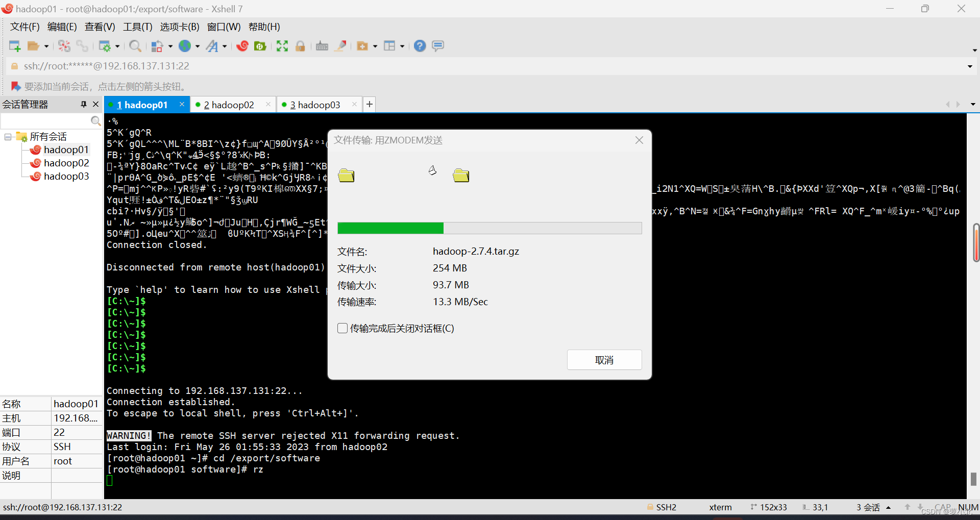Click the color scheme toolbar icon
Viewport: 980px width, 520px height.
click(157, 46)
